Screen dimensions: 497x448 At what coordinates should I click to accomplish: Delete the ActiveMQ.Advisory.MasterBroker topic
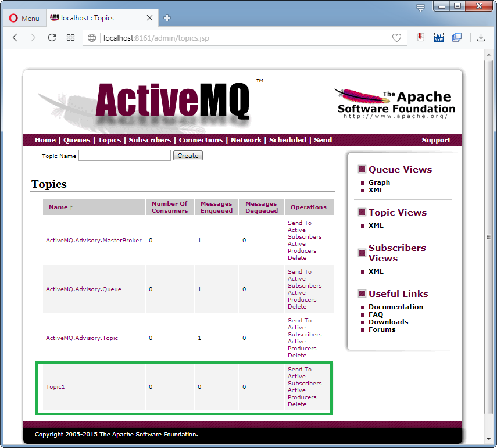297,258
